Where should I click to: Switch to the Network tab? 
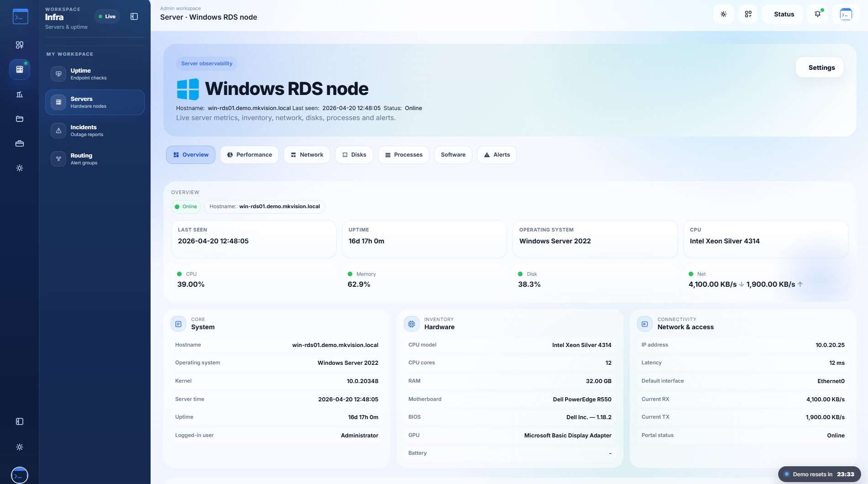pyautogui.click(x=307, y=155)
